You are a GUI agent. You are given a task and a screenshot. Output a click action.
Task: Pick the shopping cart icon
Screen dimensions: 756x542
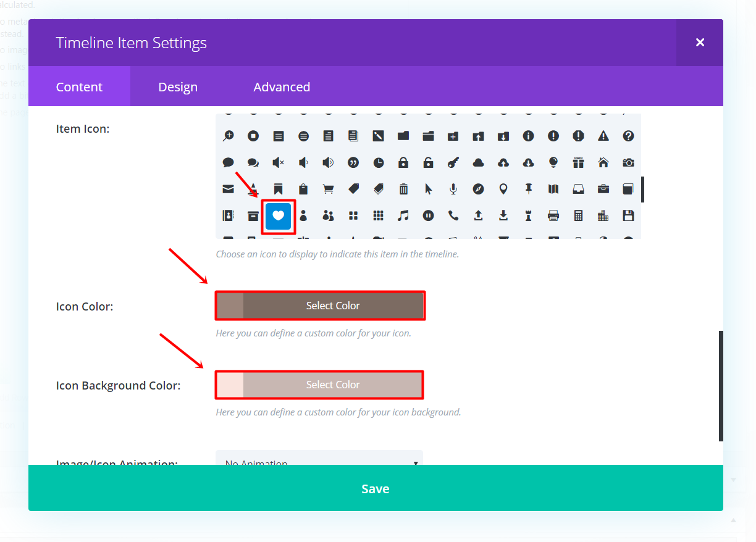[x=328, y=189]
